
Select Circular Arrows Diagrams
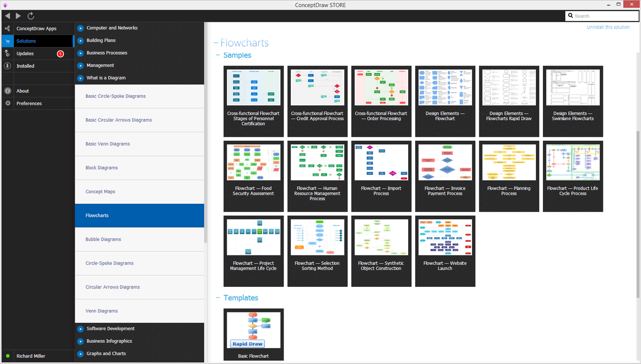point(140,287)
